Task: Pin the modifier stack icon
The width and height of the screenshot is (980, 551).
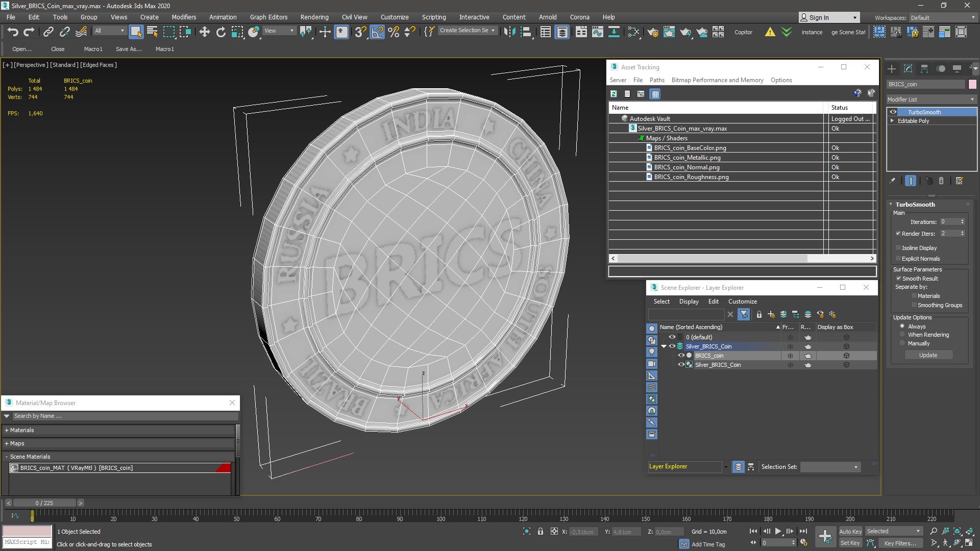Action: [892, 181]
